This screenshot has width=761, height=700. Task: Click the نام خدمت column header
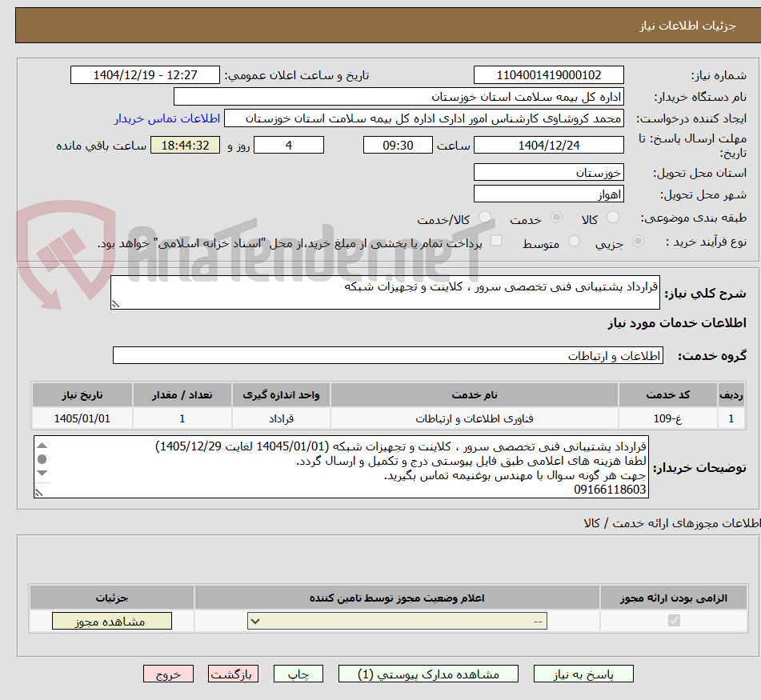475,395
